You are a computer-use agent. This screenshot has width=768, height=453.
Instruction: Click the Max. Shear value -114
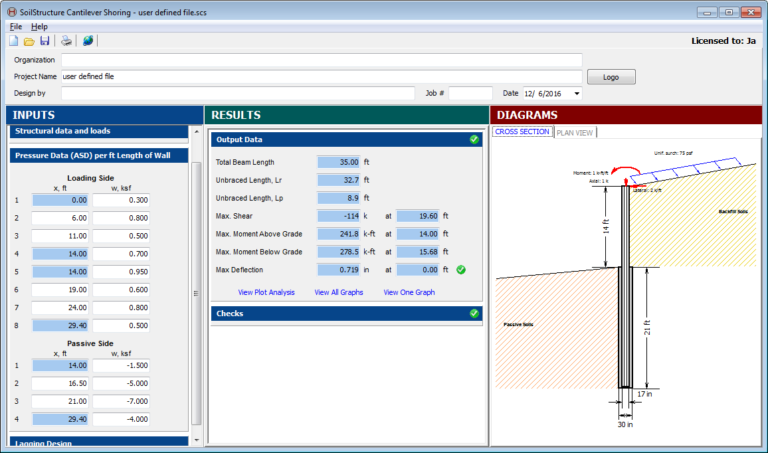[338, 216]
